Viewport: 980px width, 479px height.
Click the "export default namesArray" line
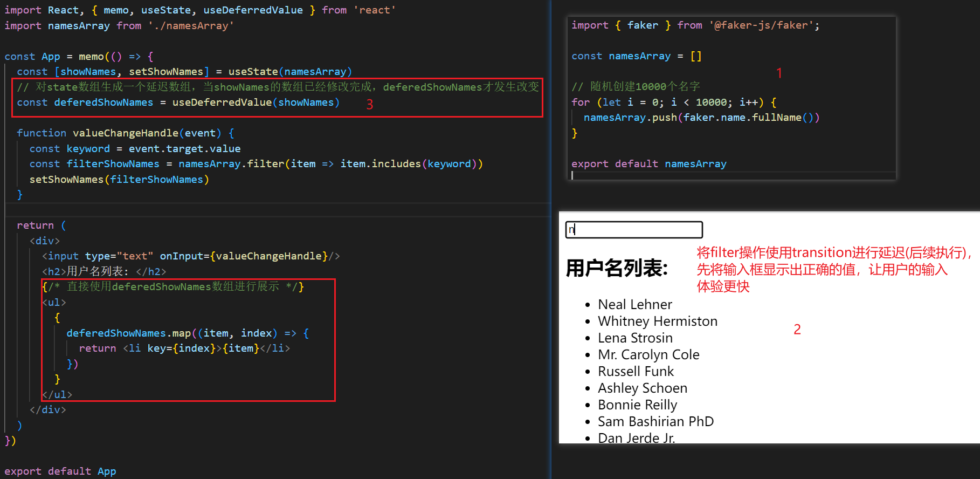pyautogui.click(x=649, y=163)
